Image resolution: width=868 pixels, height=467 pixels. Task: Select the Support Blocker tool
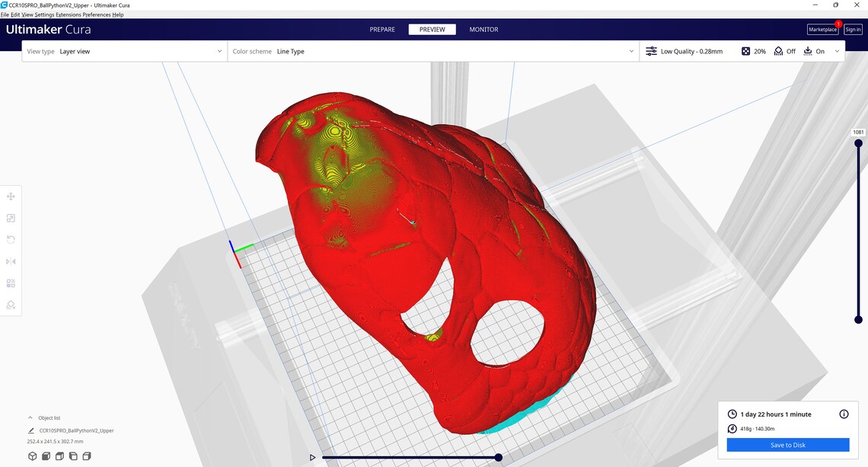point(11,305)
